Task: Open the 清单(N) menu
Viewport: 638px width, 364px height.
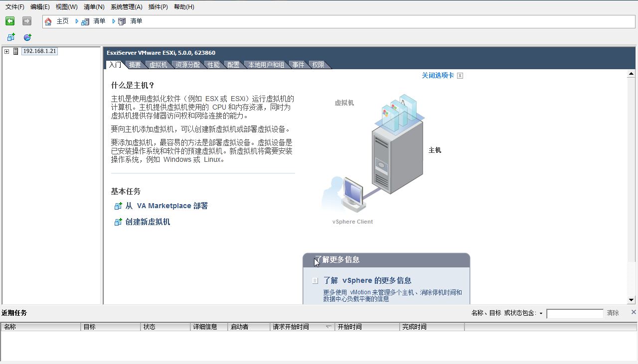Action: click(94, 7)
